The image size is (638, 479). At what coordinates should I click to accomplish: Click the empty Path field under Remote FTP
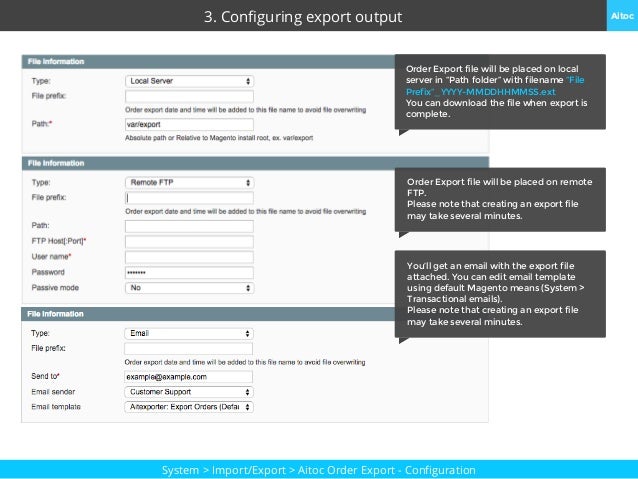pyautogui.click(x=189, y=226)
